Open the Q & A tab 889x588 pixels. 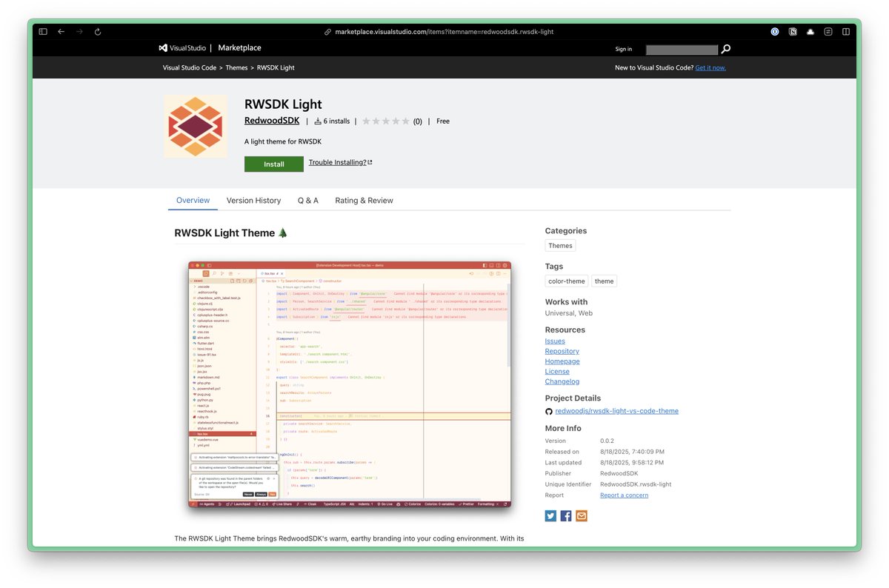click(x=308, y=200)
